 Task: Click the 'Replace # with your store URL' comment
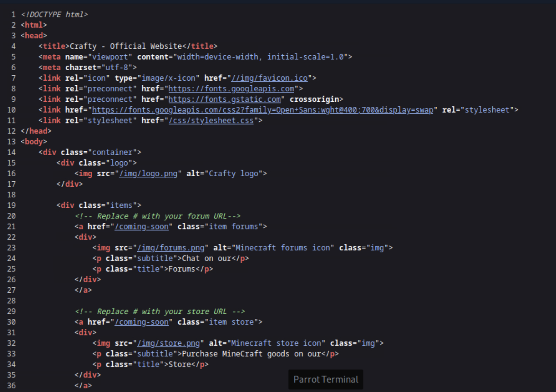pyautogui.click(x=160, y=311)
